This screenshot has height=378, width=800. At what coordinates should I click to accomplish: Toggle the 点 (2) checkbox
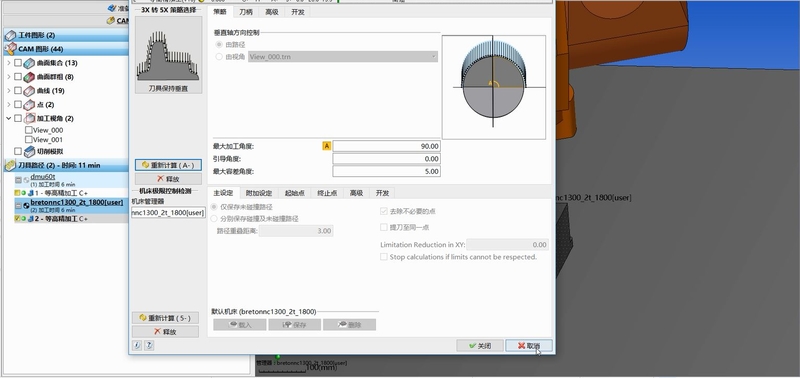(x=18, y=105)
